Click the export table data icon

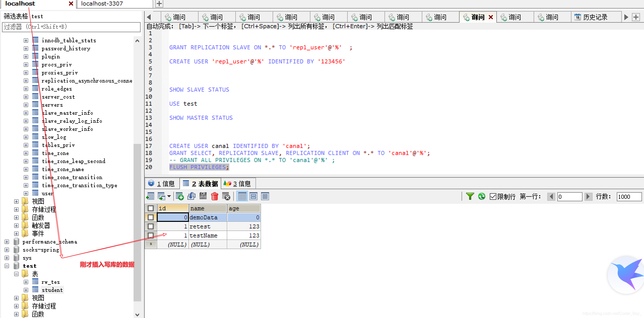coord(150,196)
